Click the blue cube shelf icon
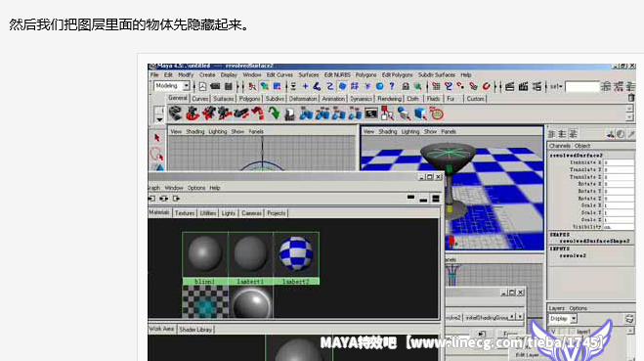 420,113
